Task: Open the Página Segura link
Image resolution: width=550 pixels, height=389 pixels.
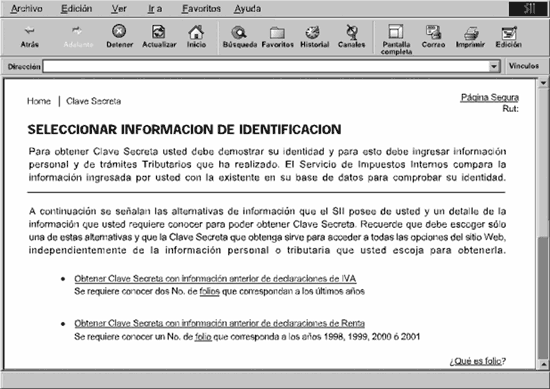Action: coord(490,98)
